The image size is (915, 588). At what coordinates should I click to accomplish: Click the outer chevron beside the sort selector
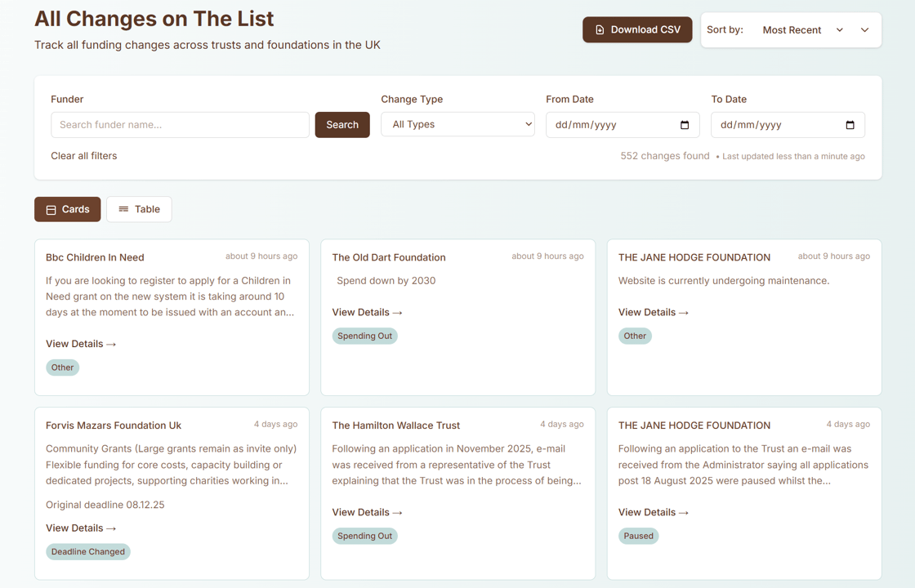(865, 29)
